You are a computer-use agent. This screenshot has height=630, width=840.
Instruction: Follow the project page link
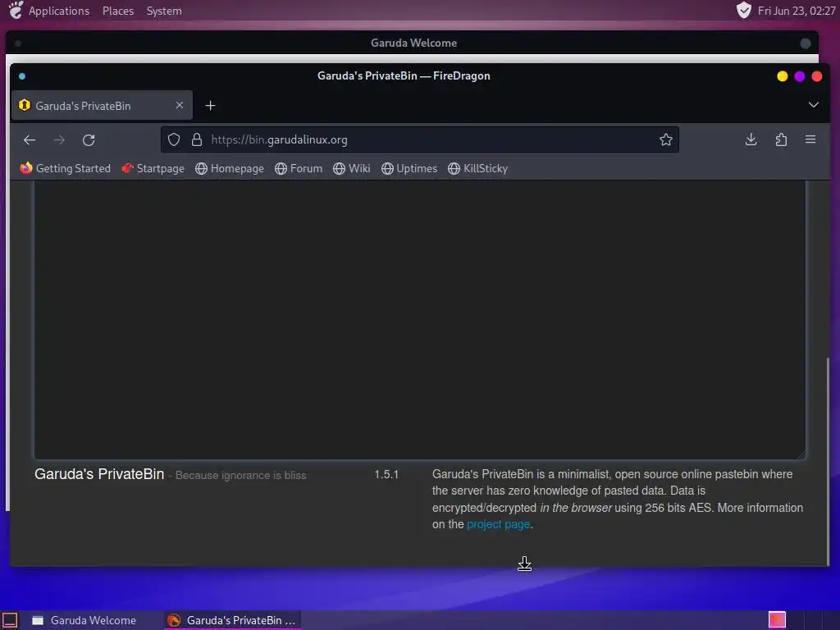[x=498, y=524]
